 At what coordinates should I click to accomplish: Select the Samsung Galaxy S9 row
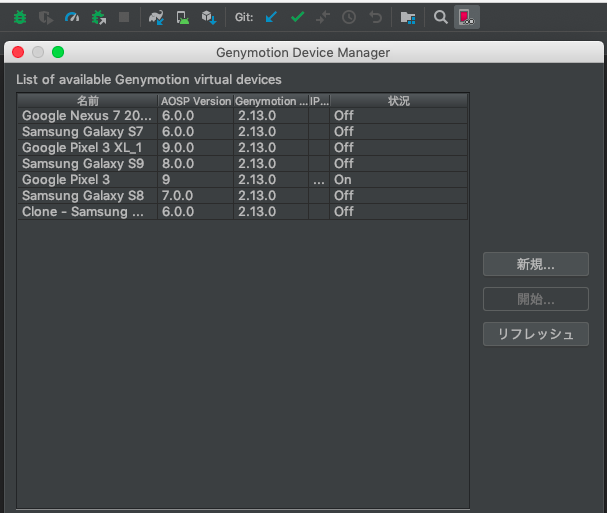(x=242, y=163)
